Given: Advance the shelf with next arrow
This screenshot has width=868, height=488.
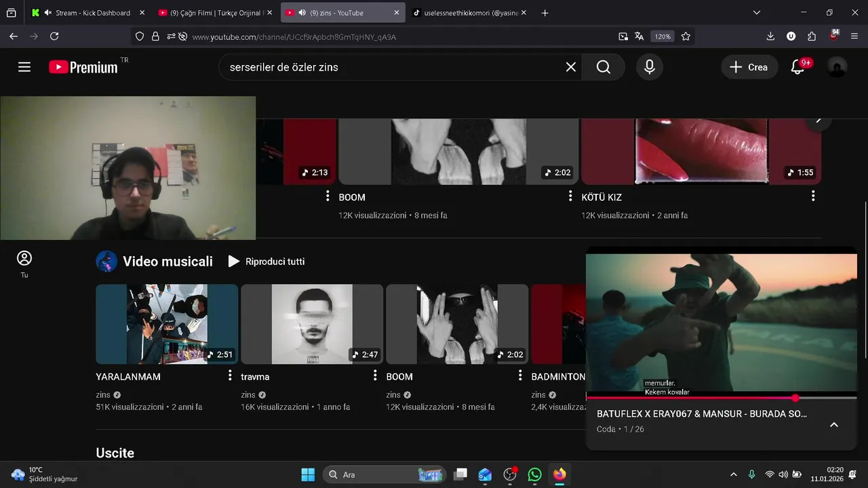Looking at the screenshot, I should [818, 121].
